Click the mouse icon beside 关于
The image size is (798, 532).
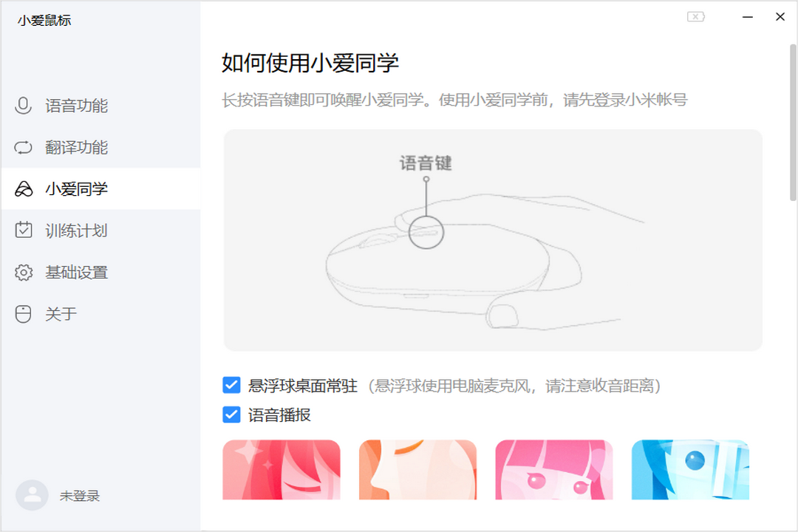[x=23, y=314]
